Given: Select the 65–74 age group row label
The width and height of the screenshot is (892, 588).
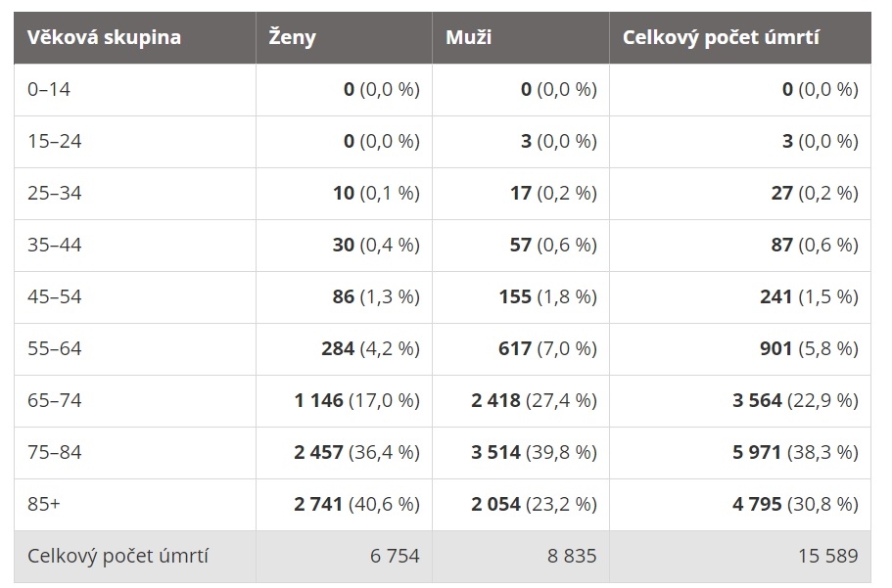Looking at the screenshot, I should click(55, 400).
